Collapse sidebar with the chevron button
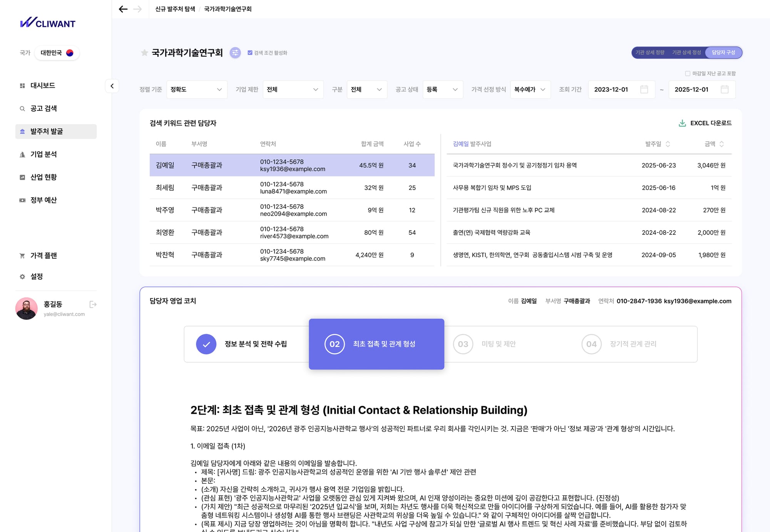The width and height of the screenshot is (770, 532). [x=112, y=86]
